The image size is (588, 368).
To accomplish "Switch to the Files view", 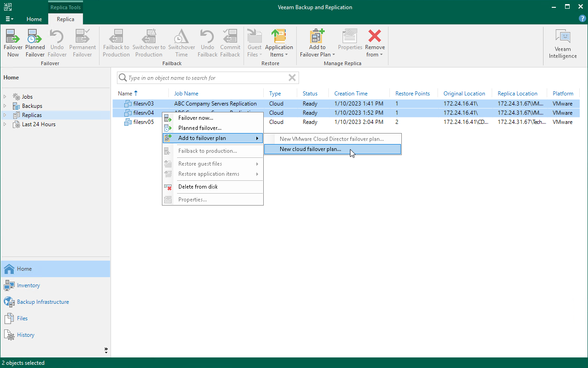I will [x=22, y=318].
